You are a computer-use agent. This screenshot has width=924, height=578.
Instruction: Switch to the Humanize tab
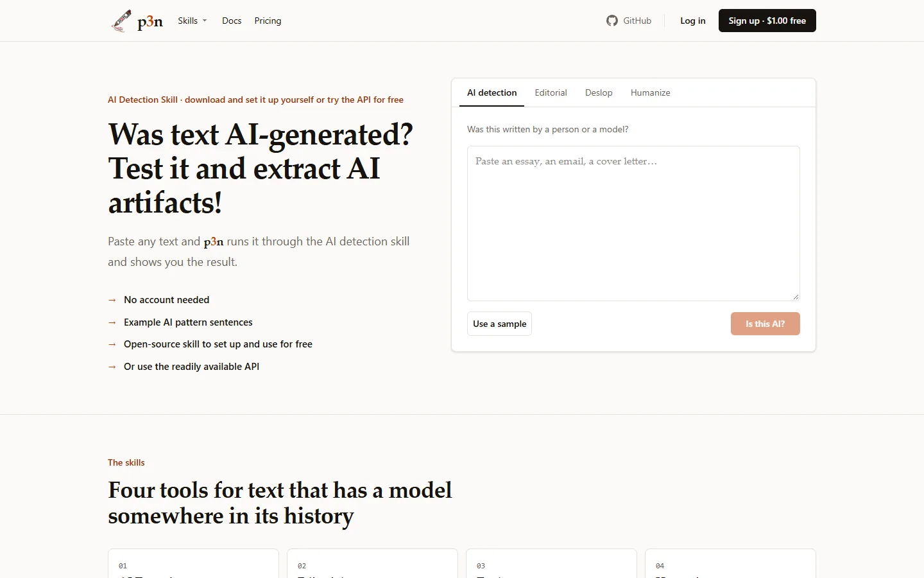(x=651, y=92)
